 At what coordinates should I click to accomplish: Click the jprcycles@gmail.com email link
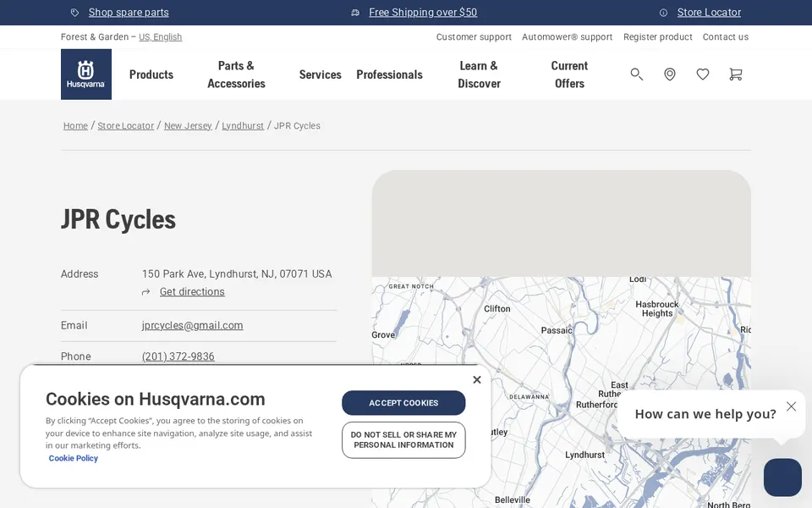pyautogui.click(x=193, y=325)
